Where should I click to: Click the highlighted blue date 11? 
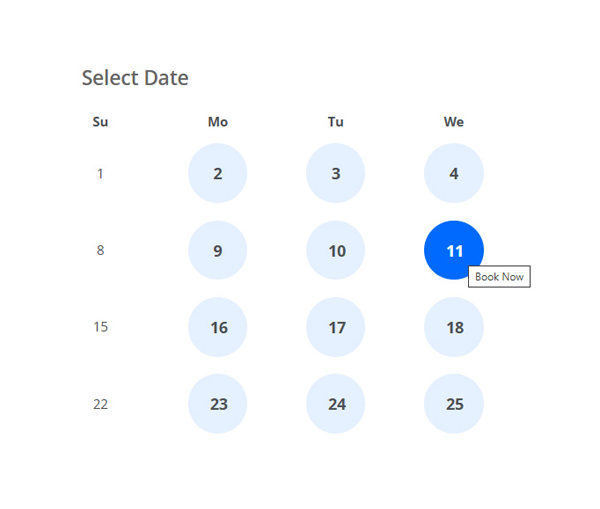[454, 250]
